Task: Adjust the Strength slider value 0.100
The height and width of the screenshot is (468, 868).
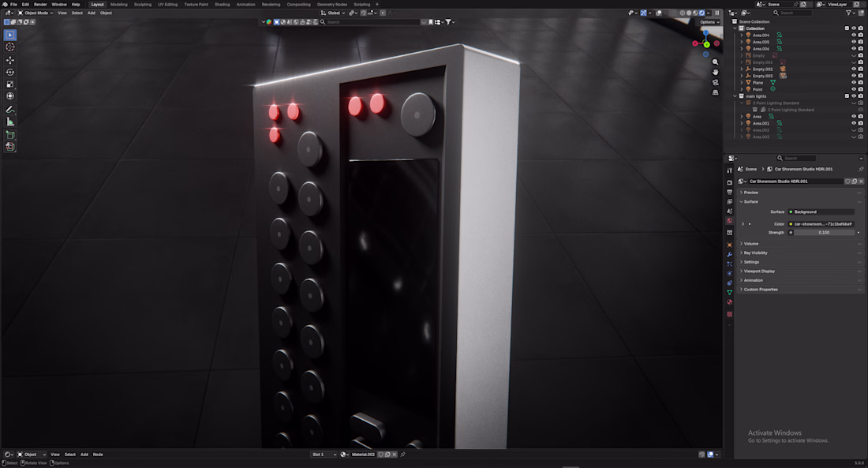Action: tap(825, 233)
